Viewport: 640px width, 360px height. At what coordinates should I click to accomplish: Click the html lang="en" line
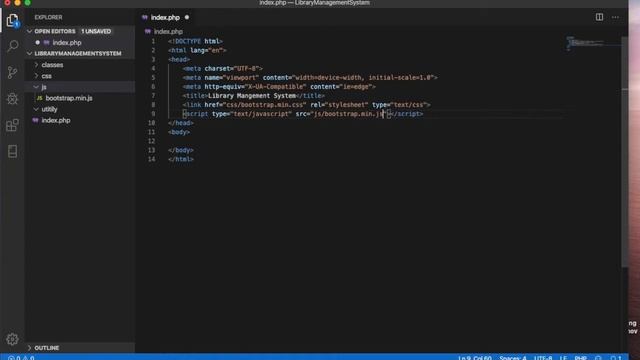pos(197,50)
